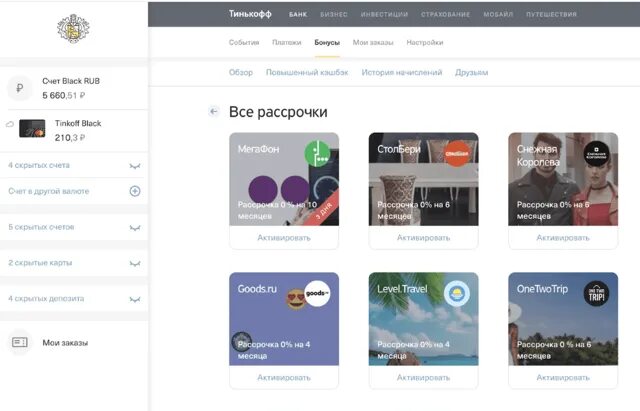The height and width of the screenshot is (411, 640).
Task: Add account via plus icon Счет в другой валюте
Action: pyautogui.click(x=135, y=191)
